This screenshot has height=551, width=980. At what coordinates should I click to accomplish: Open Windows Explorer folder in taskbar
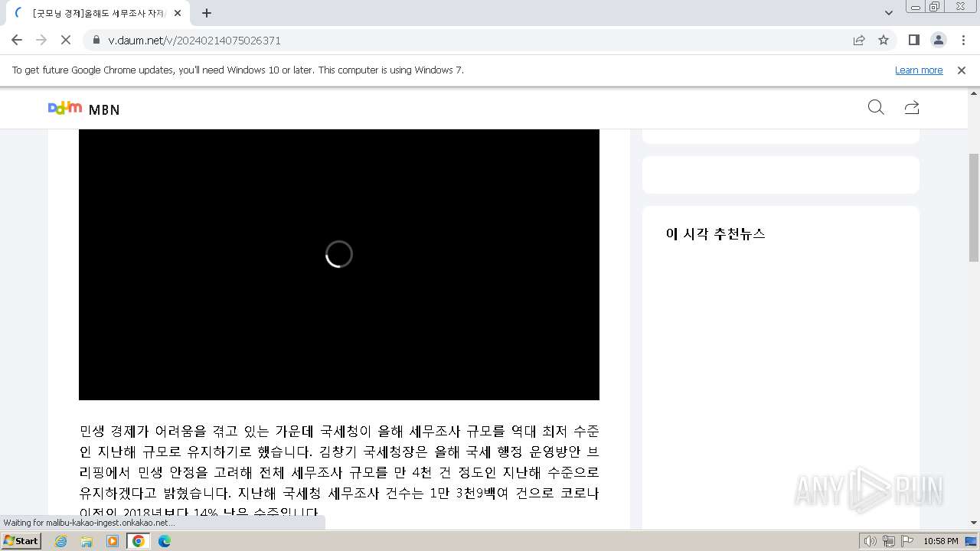coord(87,541)
